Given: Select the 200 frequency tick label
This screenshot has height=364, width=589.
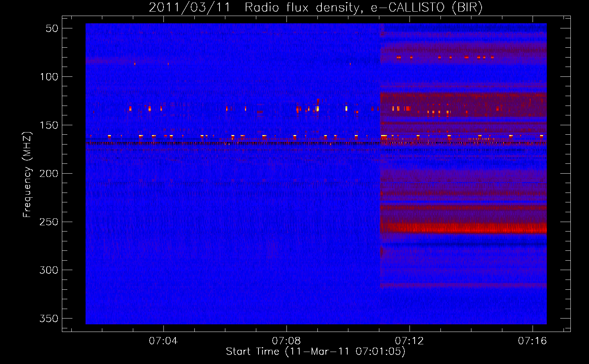Looking at the screenshot, I should [49, 174].
